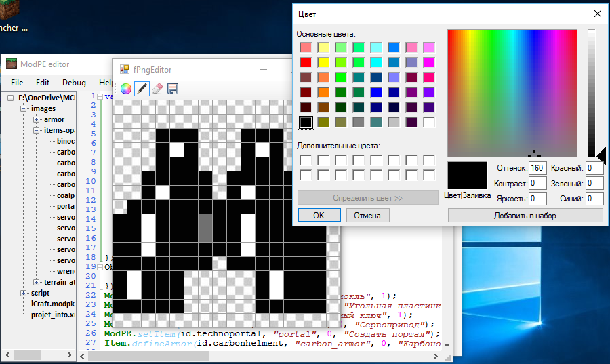The image size is (610, 364).
Task: Minimize the fPngEditor window
Action: (265, 69)
